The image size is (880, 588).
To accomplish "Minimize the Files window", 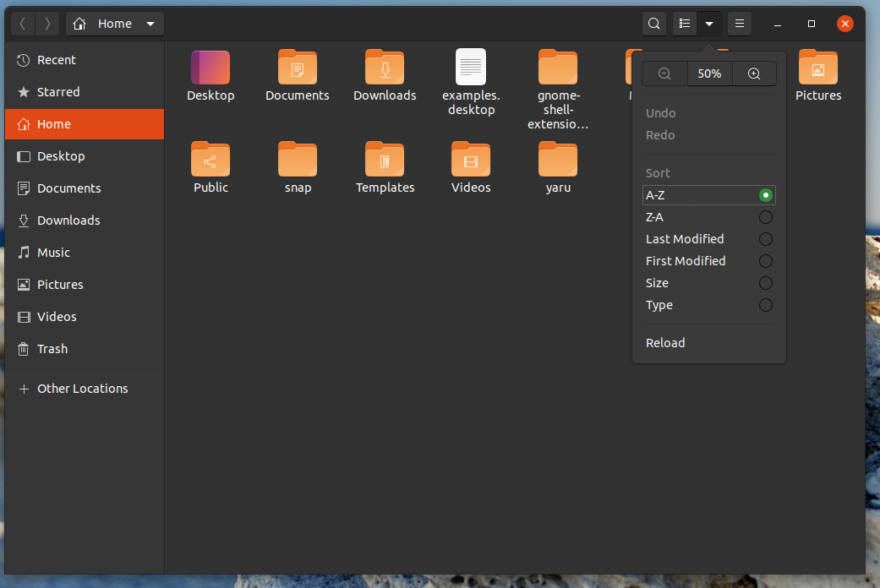I will click(x=778, y=24).
